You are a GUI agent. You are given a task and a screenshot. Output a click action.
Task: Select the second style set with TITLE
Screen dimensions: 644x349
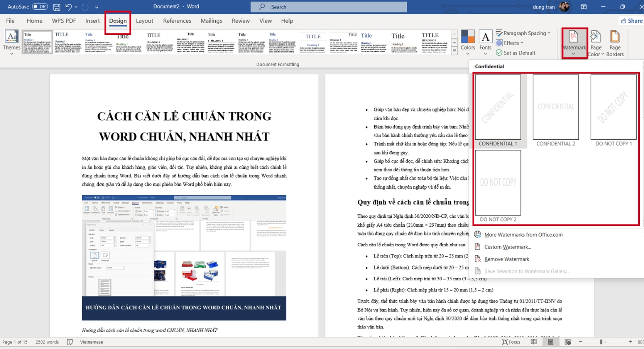point(68,42)
